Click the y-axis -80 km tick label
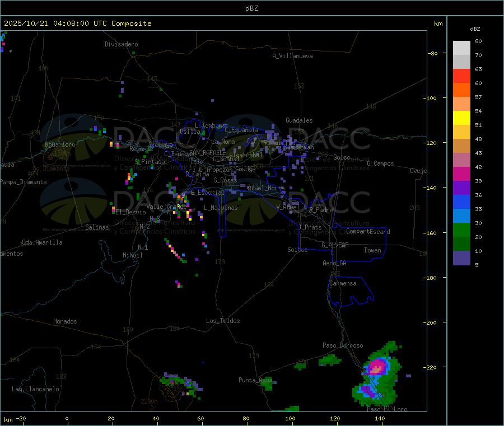 coord(433,53)
